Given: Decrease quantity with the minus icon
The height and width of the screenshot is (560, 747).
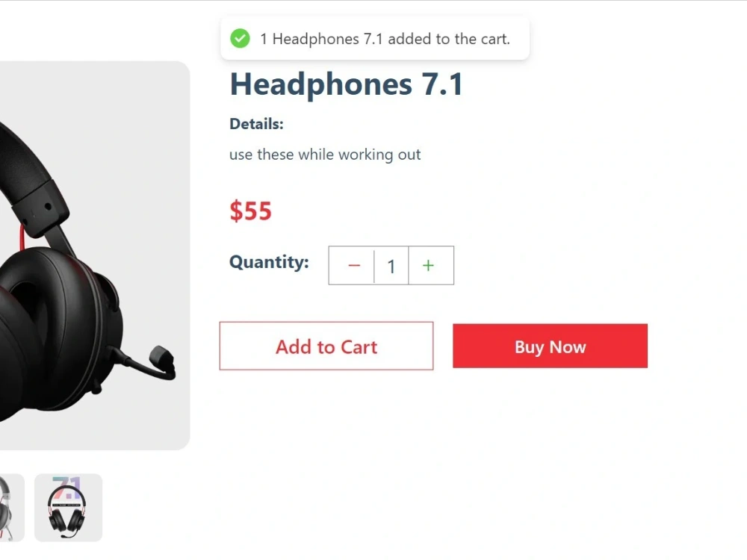Looking at the screenshot, I should coord(353,265).
